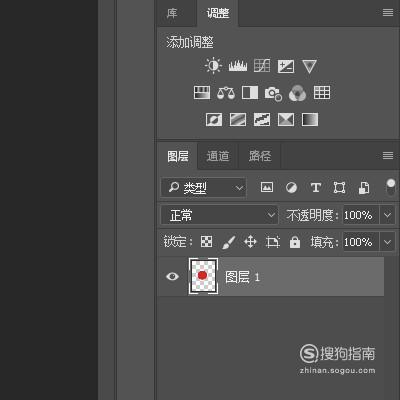Viewport: 400px width, 400px height.
Task: Add a Vibrance adjustment
Action: click(309, 66)
